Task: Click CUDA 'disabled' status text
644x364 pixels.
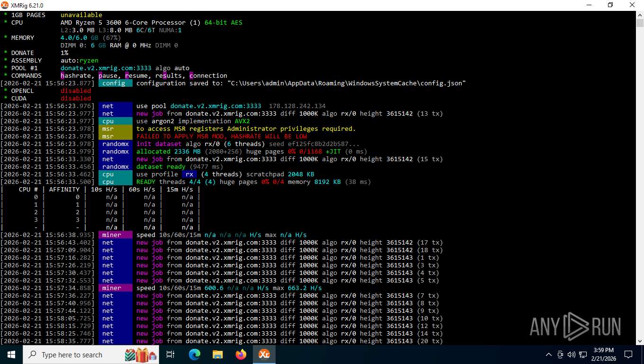Action: (76, 98)
